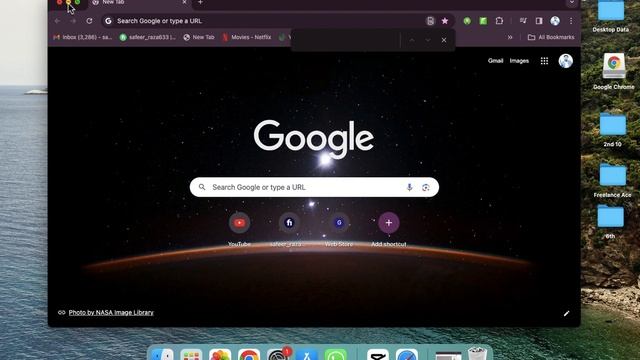Open WhatsApp from the Dock
640x360 pixels.
336,354
